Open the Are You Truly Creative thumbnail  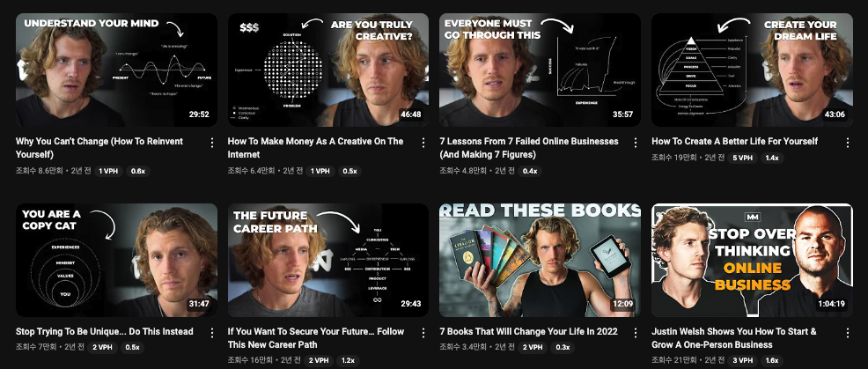tap(328, 70)
